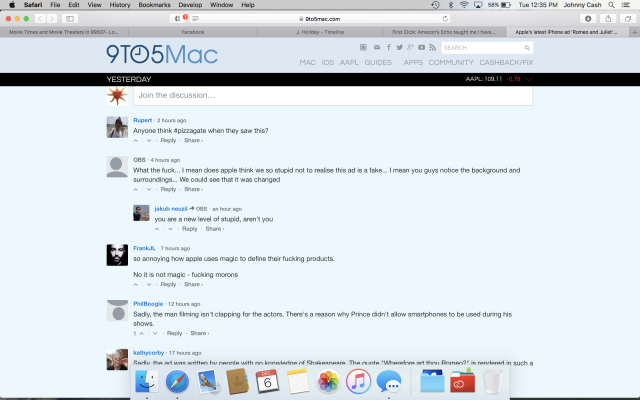Open Share menu on PhilBoogie's comment
The height and width of the screenshot is (400, 640).
coord(199,333)
